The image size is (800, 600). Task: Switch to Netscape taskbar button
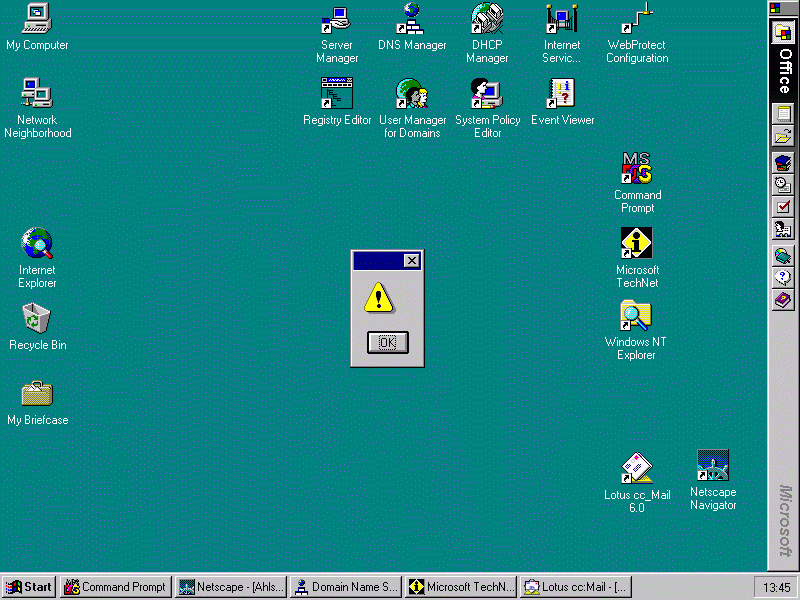tap(231, 587)
